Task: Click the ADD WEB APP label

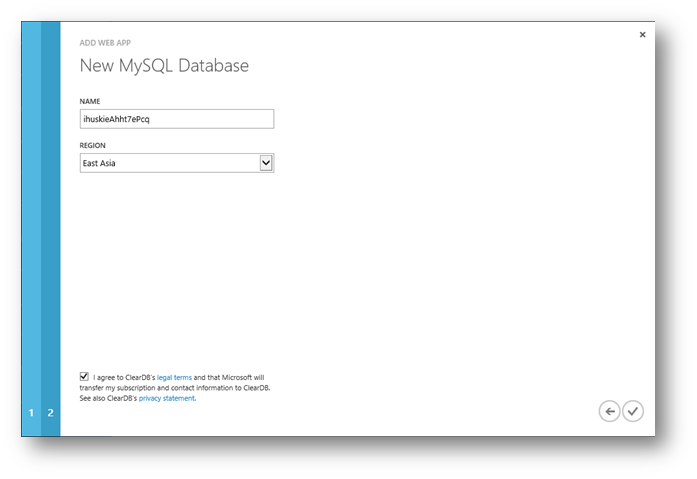Action: click(x=105, y=43)
